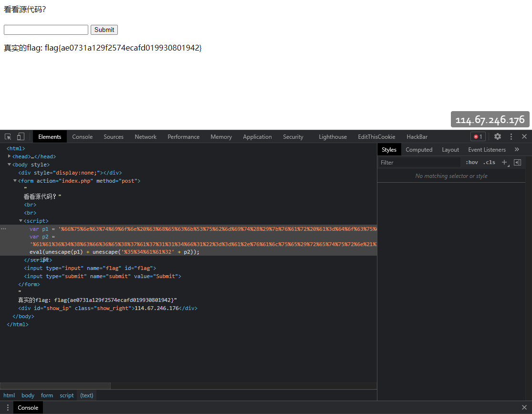Open the EditThisCookie tab
Image resolution: width=532 pixels, height=414 pixels.
coord(376,136)
